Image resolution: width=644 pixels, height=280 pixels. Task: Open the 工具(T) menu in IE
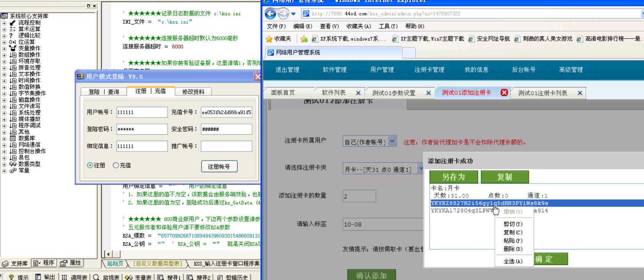click(388, 26)
